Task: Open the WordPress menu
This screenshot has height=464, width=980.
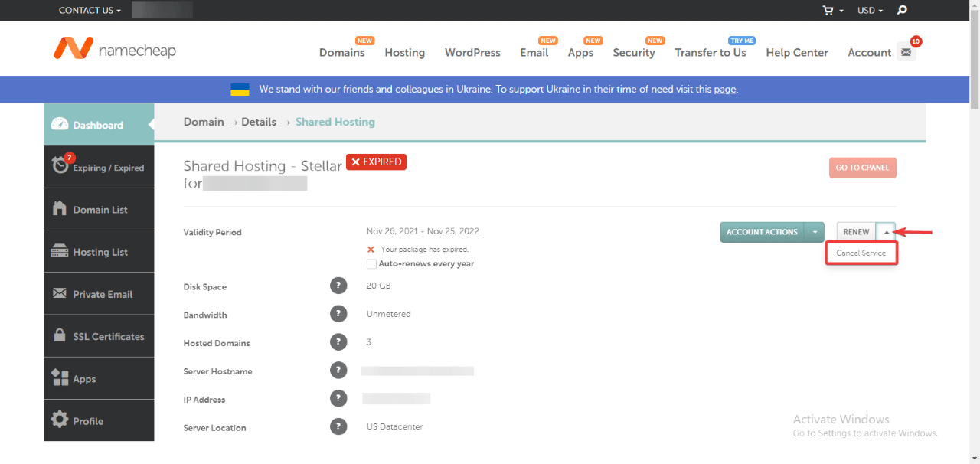Action: pos(472,53)
